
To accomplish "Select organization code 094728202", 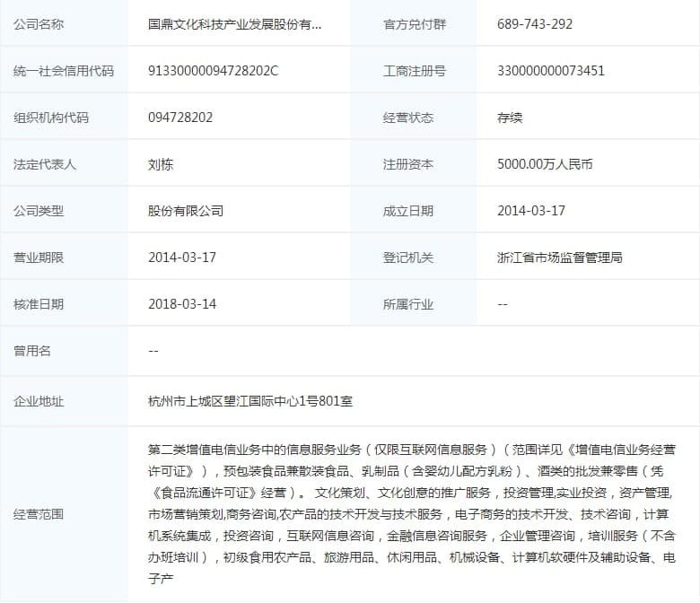I will [x=180, y=118].
